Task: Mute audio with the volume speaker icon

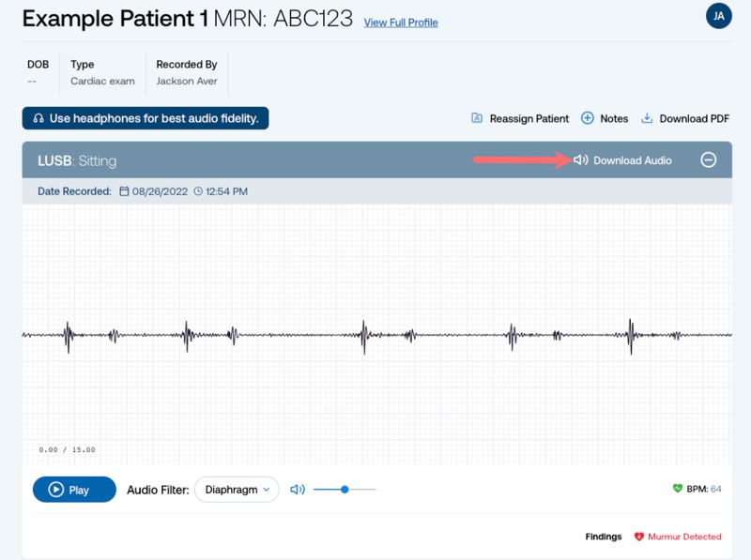Action: (298, 489)
